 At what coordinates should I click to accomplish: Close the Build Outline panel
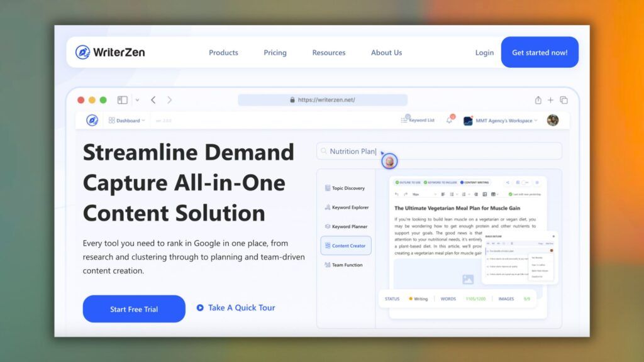(553, 236)
